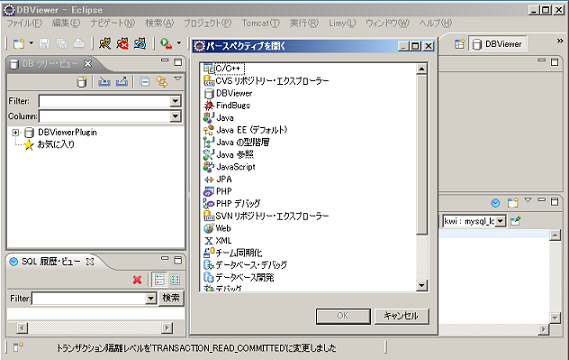
Task: Select DBViewer in the perspective list
Action: tap(228, 93)
